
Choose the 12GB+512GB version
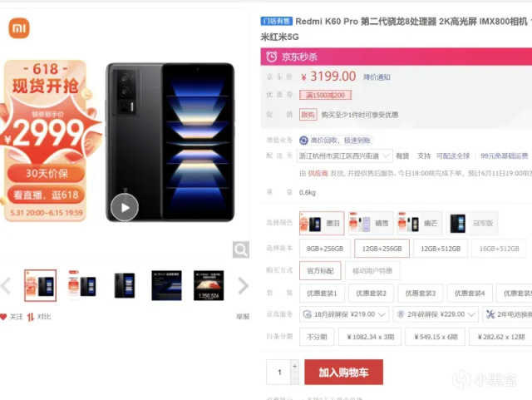(x=441, y=249)
